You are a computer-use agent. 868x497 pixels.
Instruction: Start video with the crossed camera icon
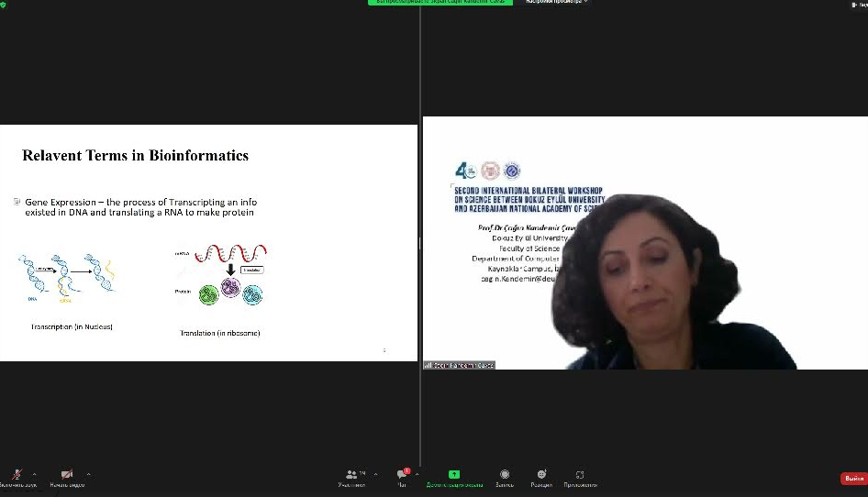tap(67, 478)
